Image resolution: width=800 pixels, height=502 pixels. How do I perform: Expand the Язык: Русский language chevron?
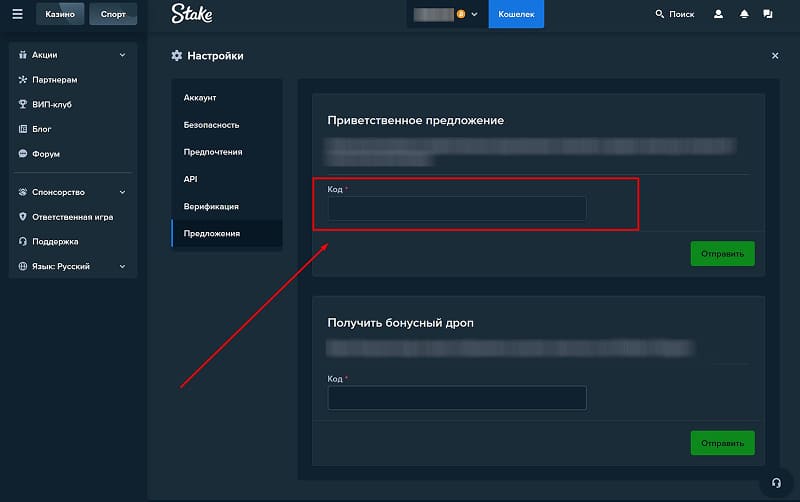122,266
